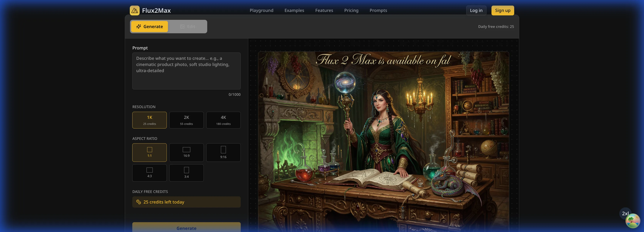Click the 25 credits left today banner
This screenshot has height=232, width=644.
click(x=186, y=202)
